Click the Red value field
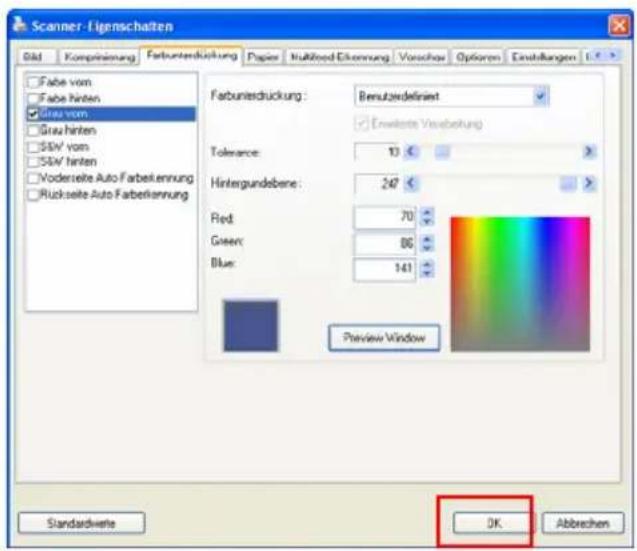This screenshot has height=551, width=637. tap(385, 218)
